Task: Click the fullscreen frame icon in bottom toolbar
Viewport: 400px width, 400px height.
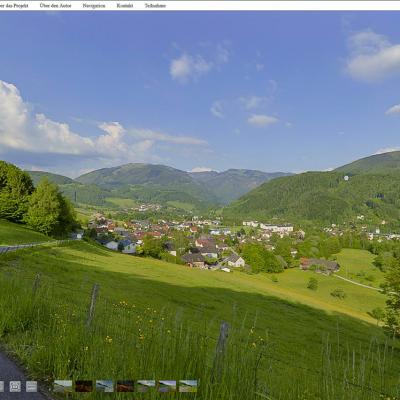Action: pyautogui.click(x=15, y=386)
